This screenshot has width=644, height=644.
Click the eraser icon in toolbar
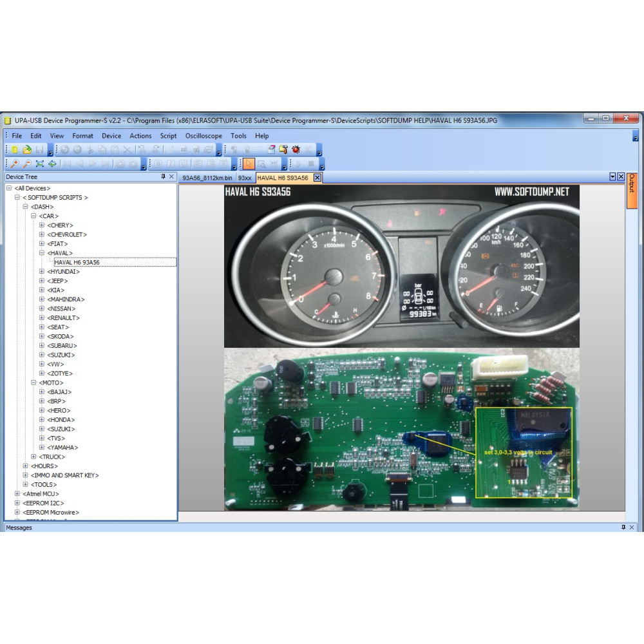coord(271,150)
